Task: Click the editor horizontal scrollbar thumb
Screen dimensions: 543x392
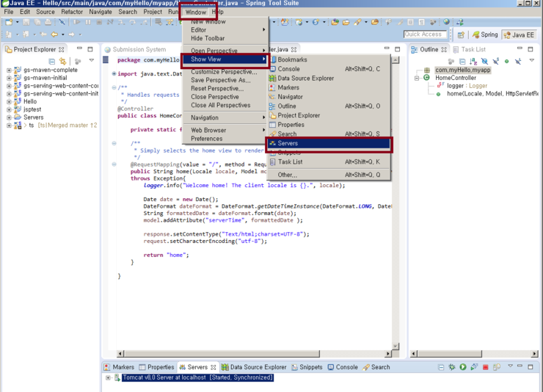Action: (x=222, y=354)
